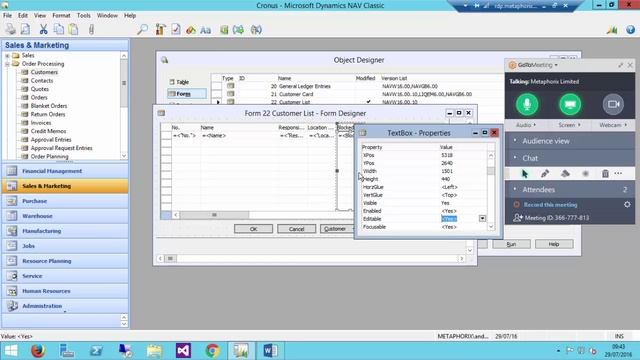This screenshot has height=360, width=640.
Task: Click the Run button in Object Designer
Action: [x=511, y=244]
